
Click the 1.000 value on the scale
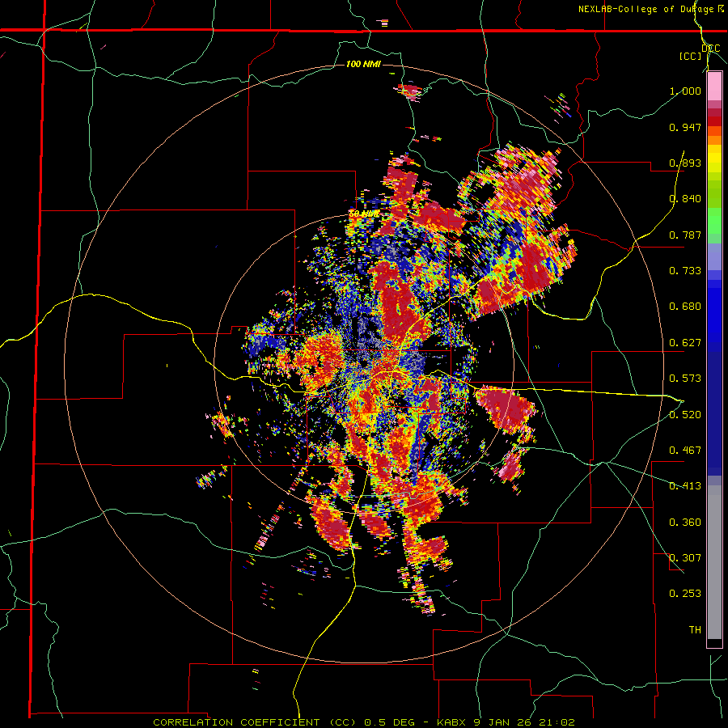pos(685,91)
